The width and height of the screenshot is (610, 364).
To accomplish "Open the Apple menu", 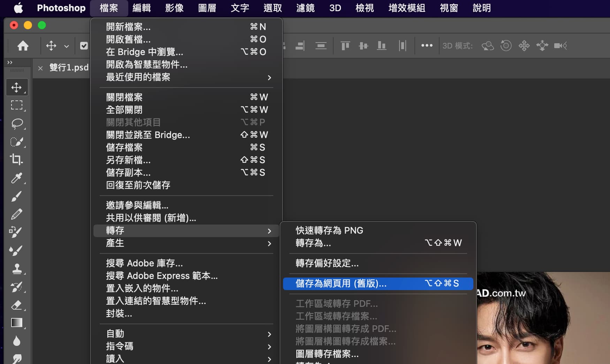I will tap(18, 8).
